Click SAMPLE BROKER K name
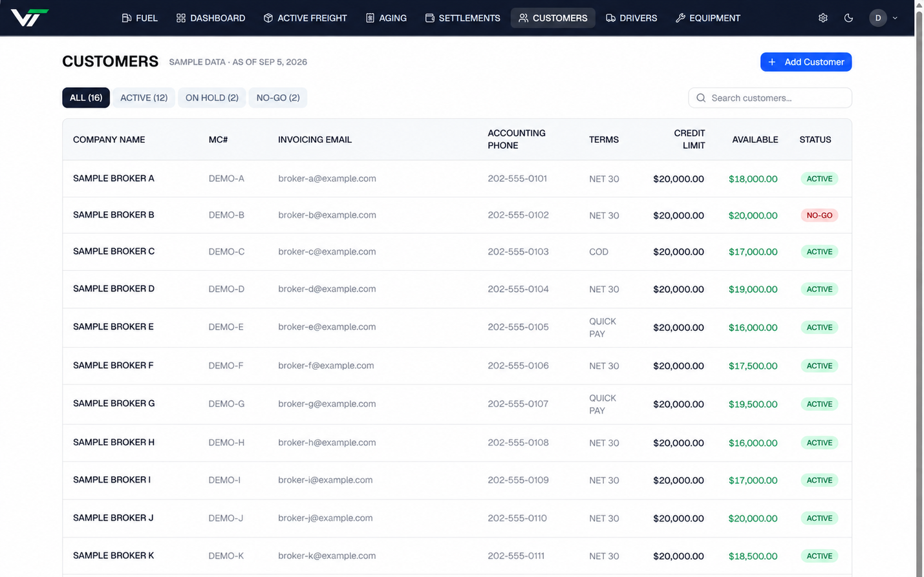Image resolution: width=924 pixels, height=577 pixels. (113, 555)
